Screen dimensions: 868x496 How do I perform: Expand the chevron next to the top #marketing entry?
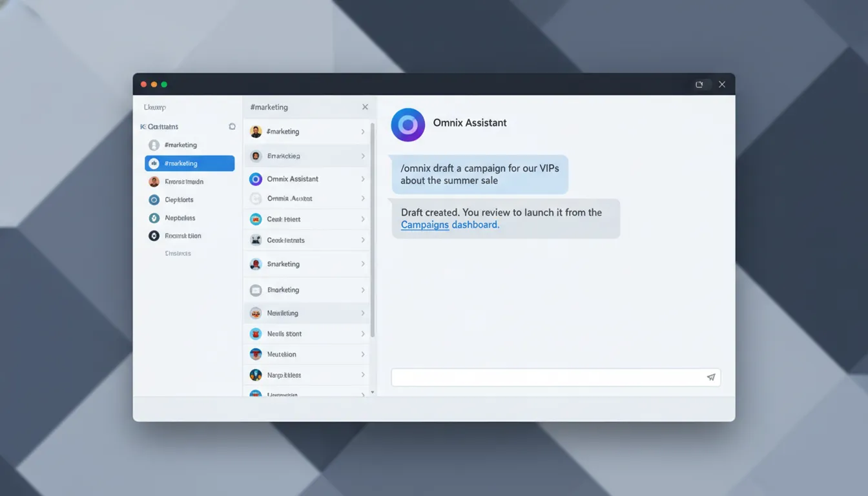[x=364, y=131]
